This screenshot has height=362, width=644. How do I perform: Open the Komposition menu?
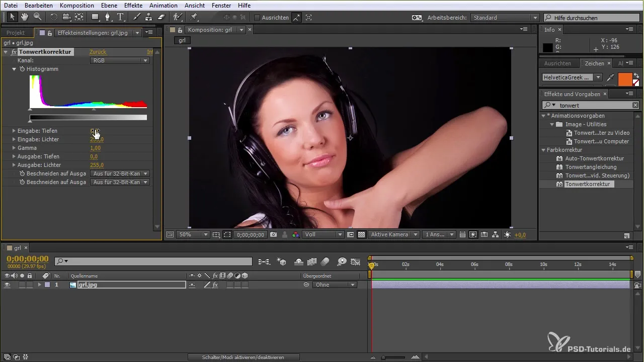tap(76, 5)
